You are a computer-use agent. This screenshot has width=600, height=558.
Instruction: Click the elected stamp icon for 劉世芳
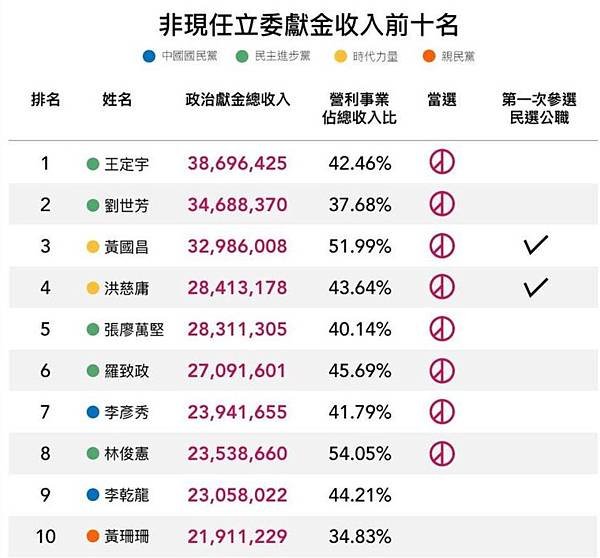point(442,204)
